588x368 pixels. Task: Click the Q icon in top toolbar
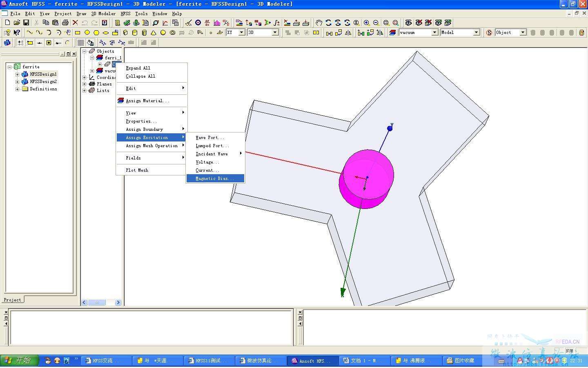105,22
